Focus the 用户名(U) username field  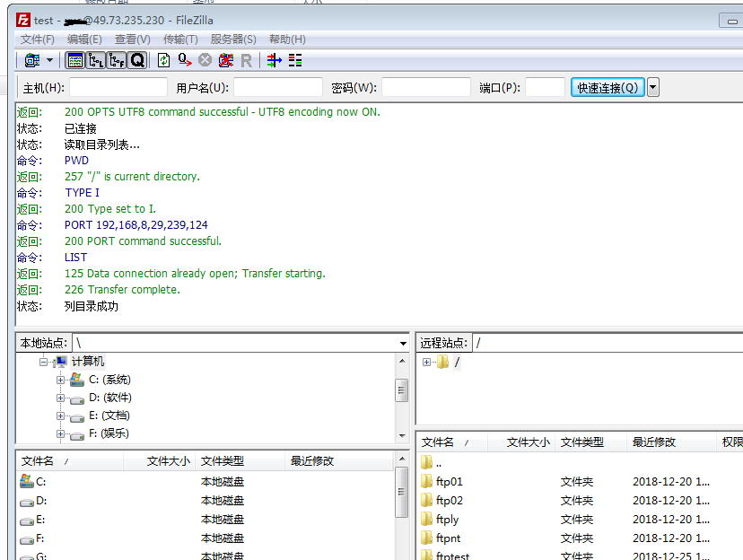[x=278, y=88]
